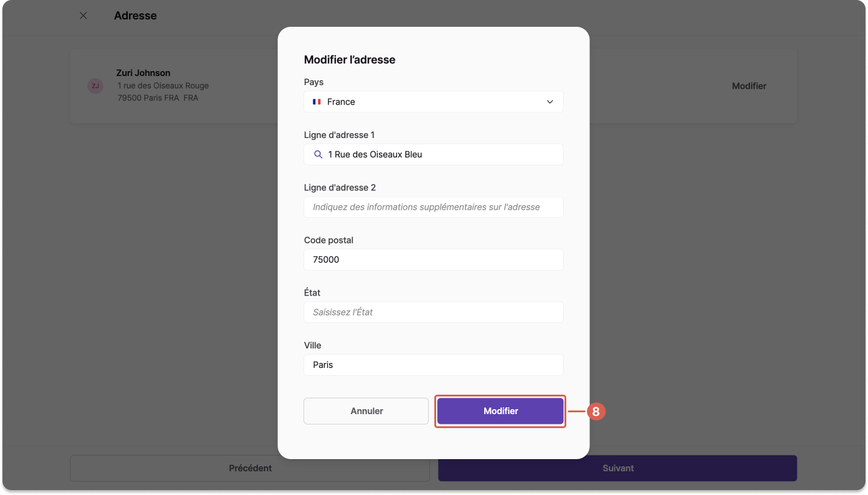The height and width of the screenshot is (495, 868).
Task: Click the État input field
Action: click(434, 312)
